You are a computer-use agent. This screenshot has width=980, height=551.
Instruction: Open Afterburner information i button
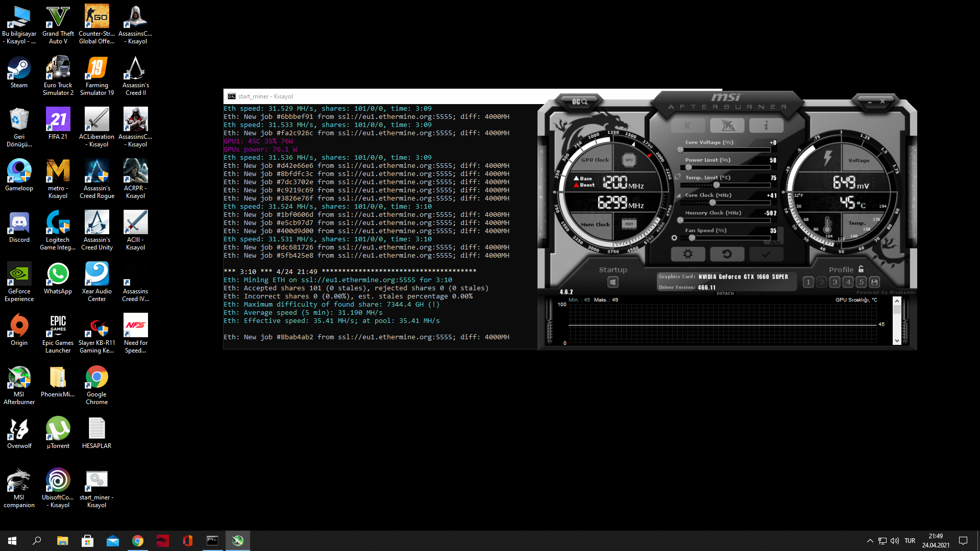point(766,126)
